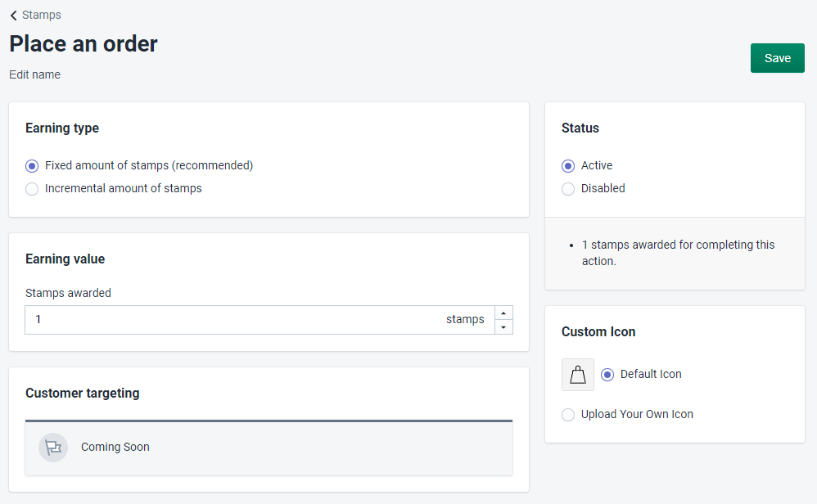This screenshot has width=817, height=504.
Task: Go back to the Stamps page
Action: point(41,15)
